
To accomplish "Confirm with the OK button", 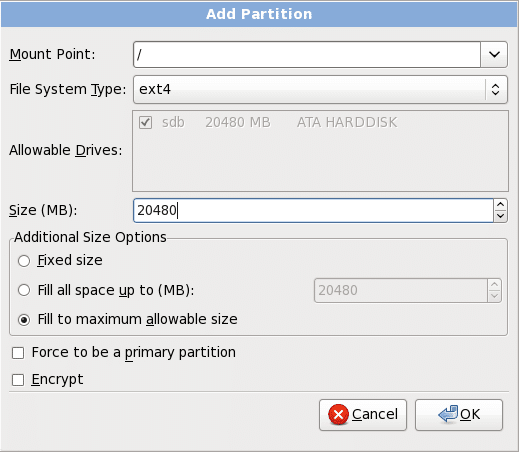I will (459, 415).
